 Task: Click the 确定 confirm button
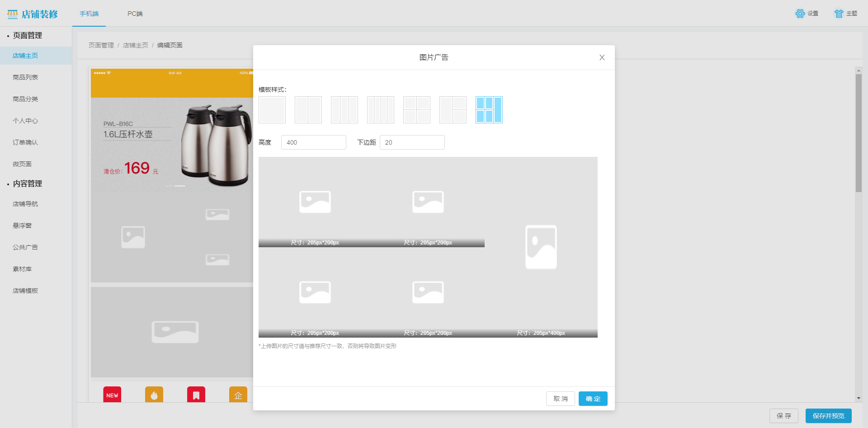pos(593,399)
